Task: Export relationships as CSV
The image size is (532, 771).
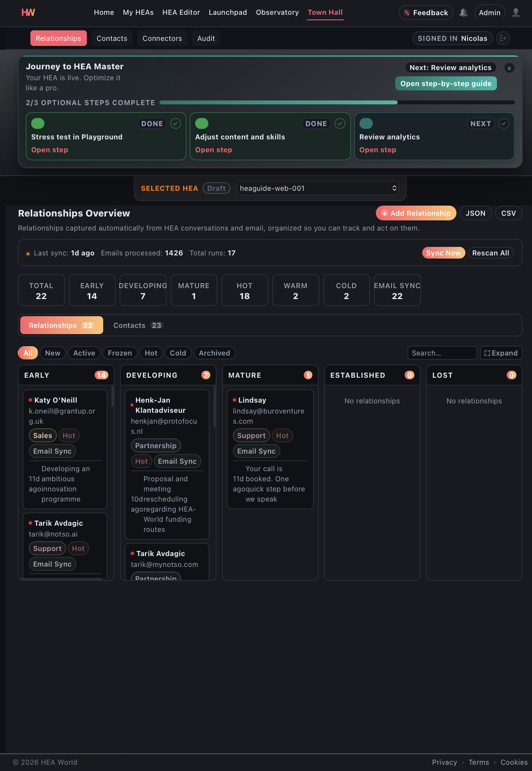Action: click(x=509, y=213)
